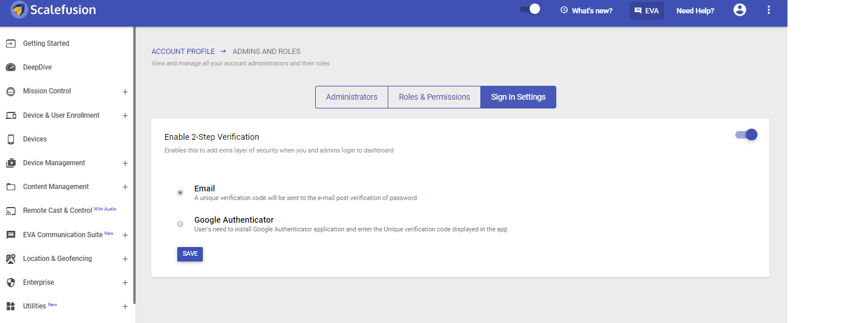Screen dimensions: 868x323
Task: Open the three-dot more options menu
Action: pos(769,10)
